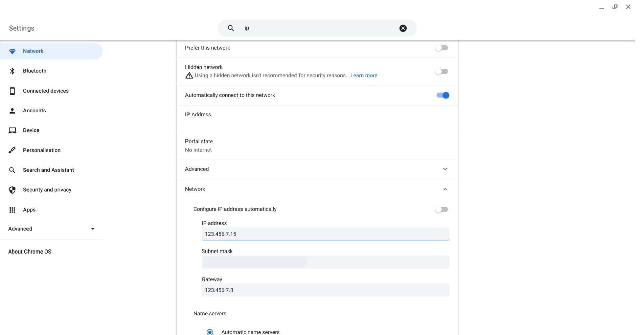Viewport: 644px width, 335px height.
Task: Select Automatic name servers
Action: 210,332
